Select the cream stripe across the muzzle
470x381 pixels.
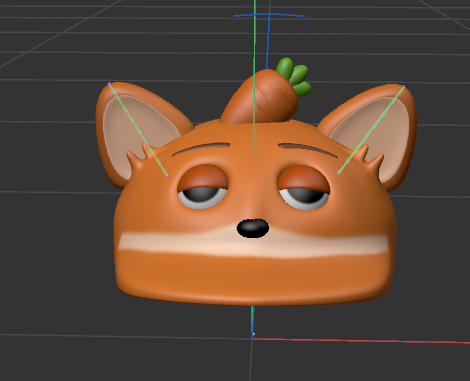click(253, 243)
